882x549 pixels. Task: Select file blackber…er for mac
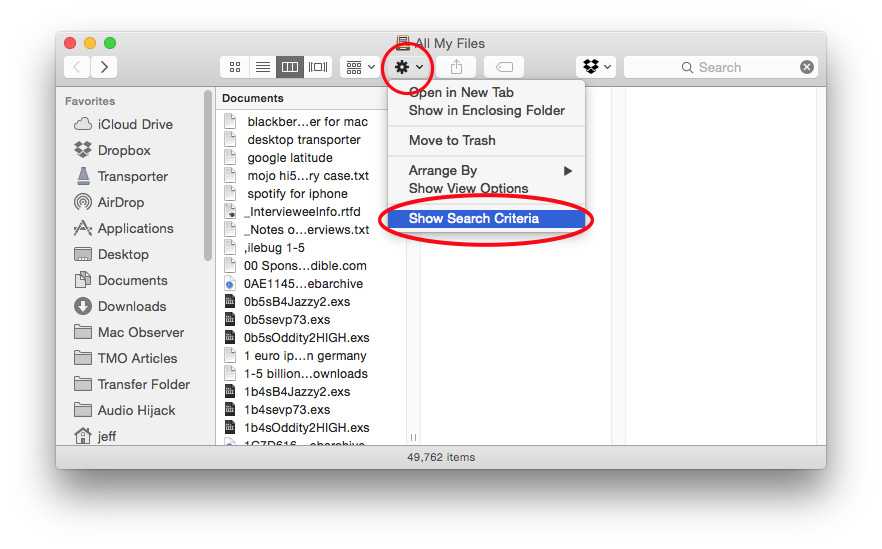pyautogui.click(x=296, y=122)
